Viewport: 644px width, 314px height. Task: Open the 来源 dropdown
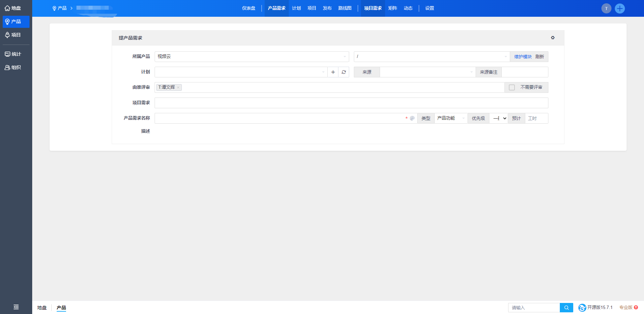click(428, 72)
